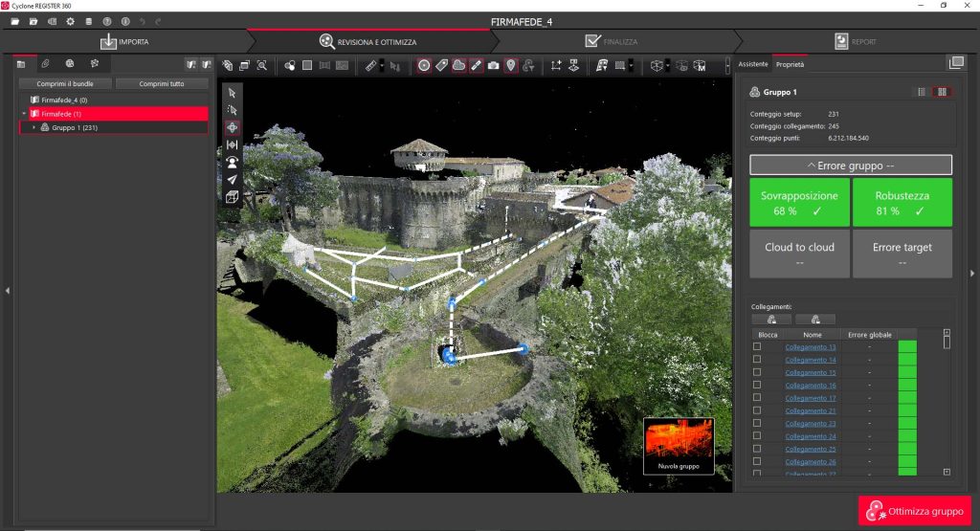This screenshot has width=980, height=531.
Task: Click the location pin marker icon
Action: click(x=511, y=66)
